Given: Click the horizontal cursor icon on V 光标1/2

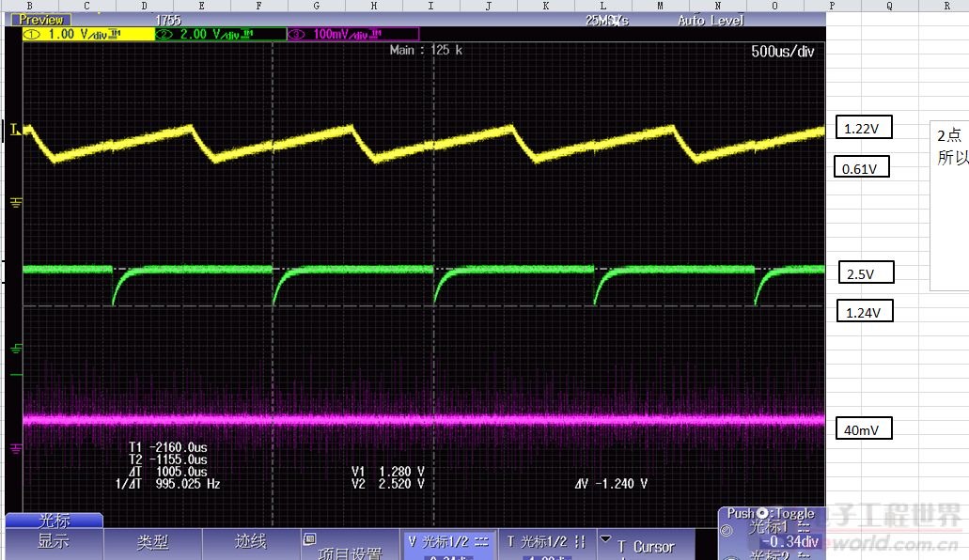Looking at the screenshot, I should click(x=482, y=541).
